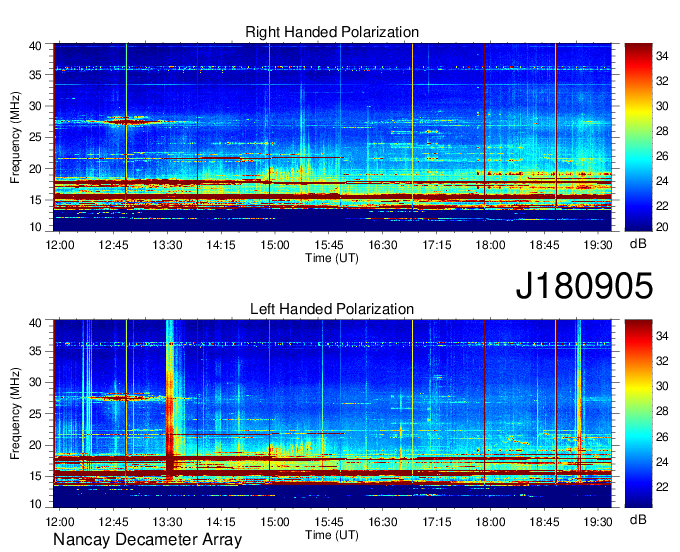Click the 20 MHz tick on Right Handed plot
680x552 pixels.
(x=35, y=169)
